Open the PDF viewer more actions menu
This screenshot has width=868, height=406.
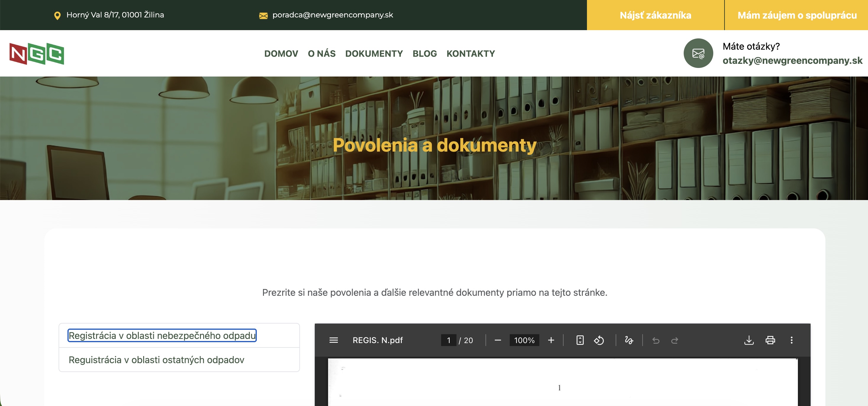click(x=791, y=340)
